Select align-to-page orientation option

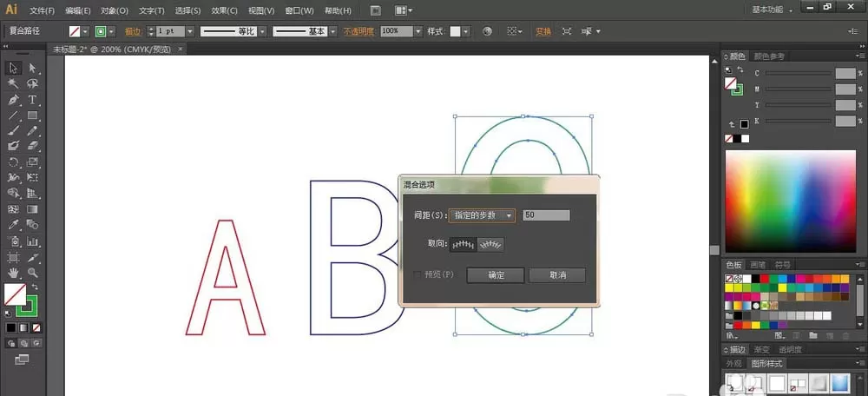[x=463, y=245]
